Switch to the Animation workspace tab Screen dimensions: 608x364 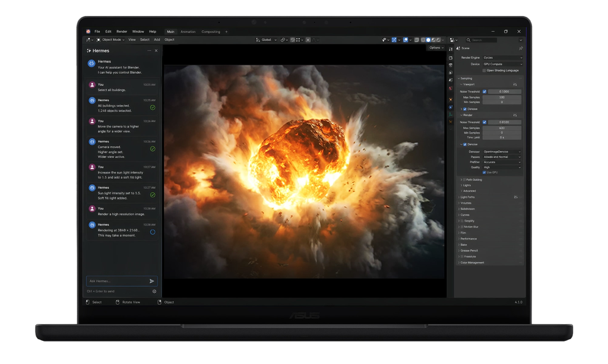click(188, 32)
